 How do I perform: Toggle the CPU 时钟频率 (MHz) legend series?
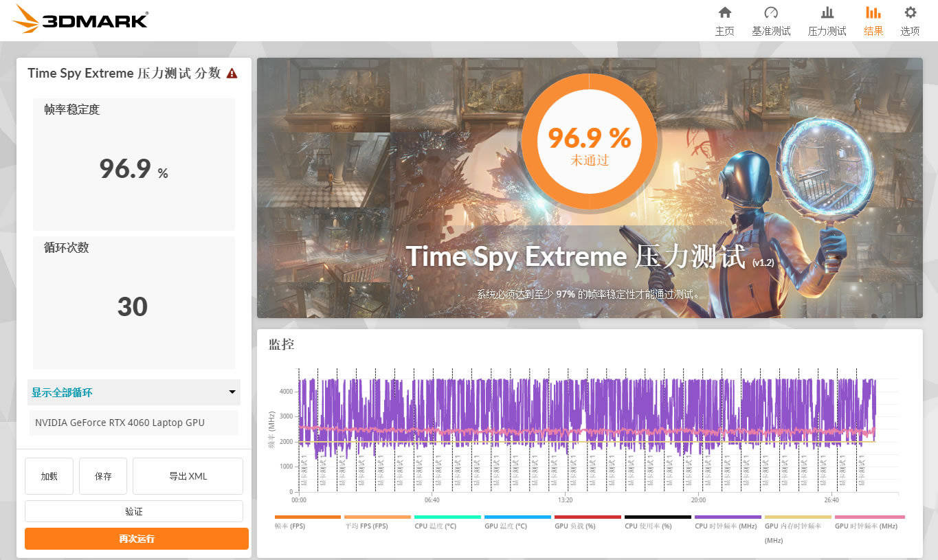tap(728, 522)
